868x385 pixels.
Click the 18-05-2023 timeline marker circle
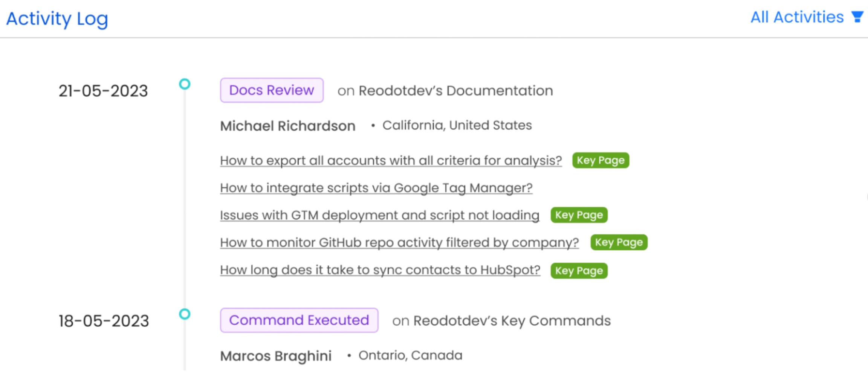[x=185, y=314]
